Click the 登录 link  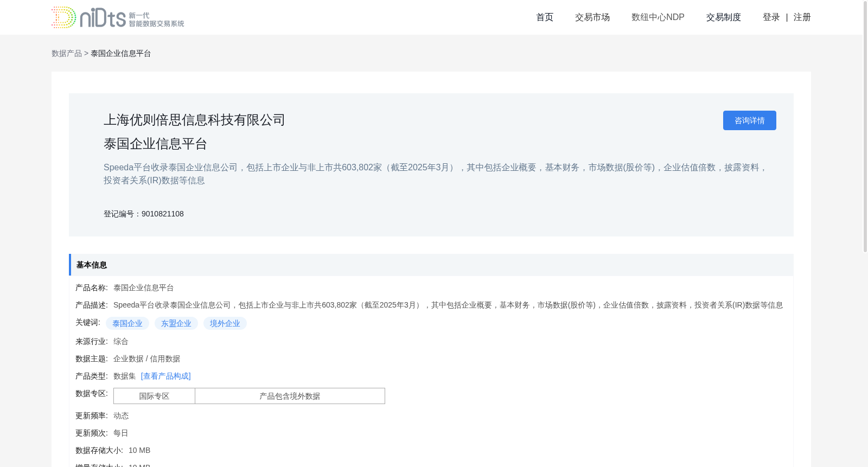point(771,17)
